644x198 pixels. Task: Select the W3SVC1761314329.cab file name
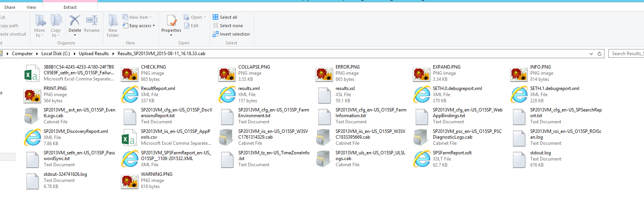coord(273,134)
